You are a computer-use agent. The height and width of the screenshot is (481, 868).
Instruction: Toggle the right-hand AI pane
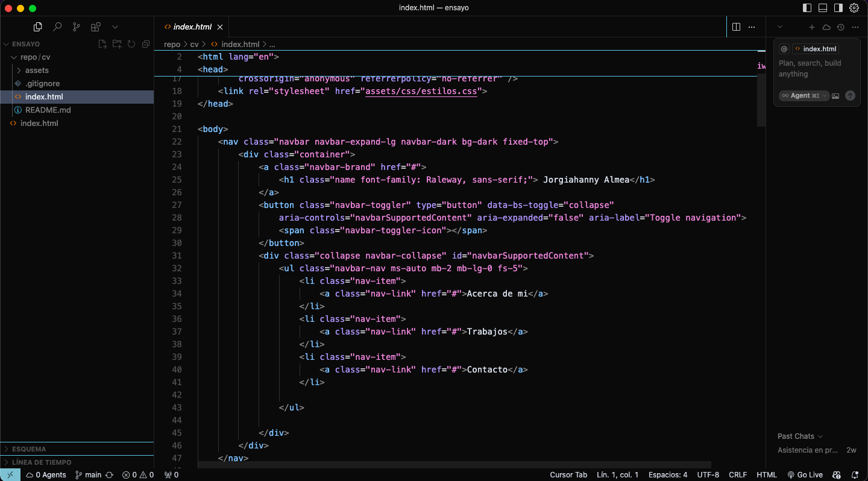[x=838, y=8]
